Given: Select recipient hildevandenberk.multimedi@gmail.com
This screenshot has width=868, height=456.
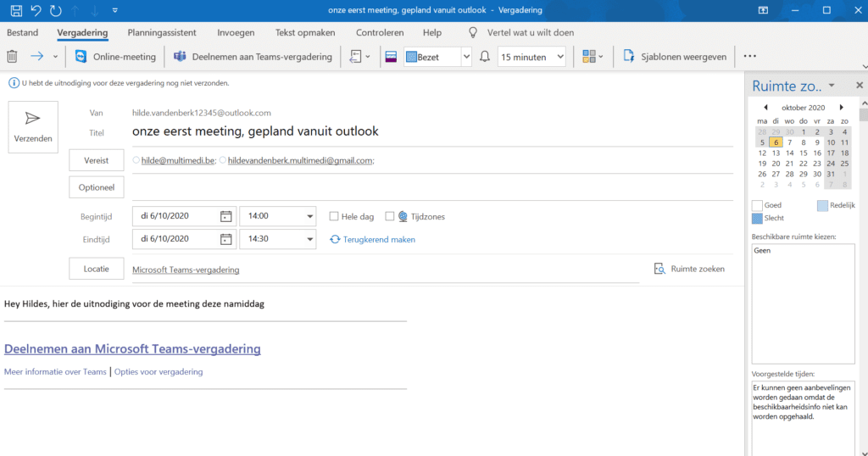Looking at the screenshot, I should click(x=300, y=160).
